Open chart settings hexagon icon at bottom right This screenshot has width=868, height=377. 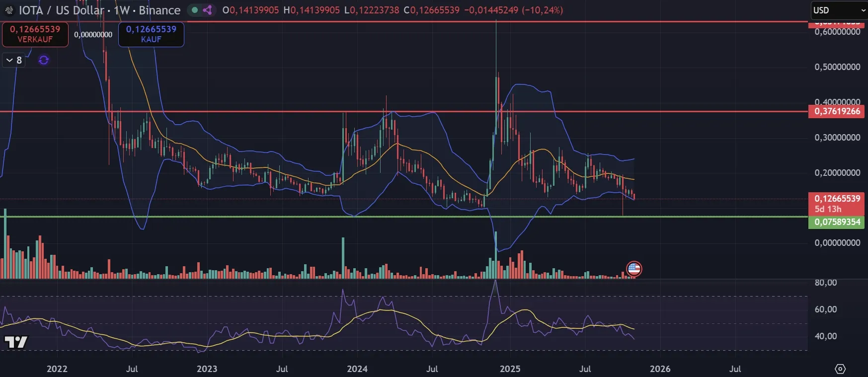coord(840,369)
